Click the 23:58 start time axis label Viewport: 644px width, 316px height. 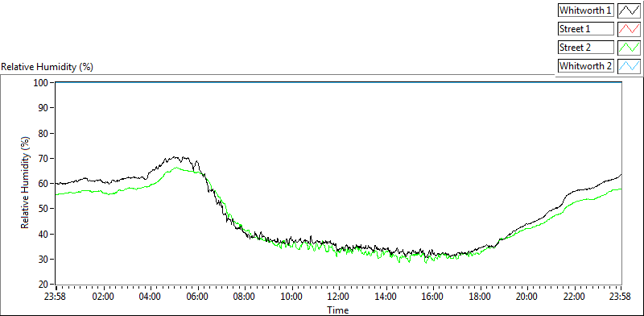pyautogui.click(x=56, y=297)
